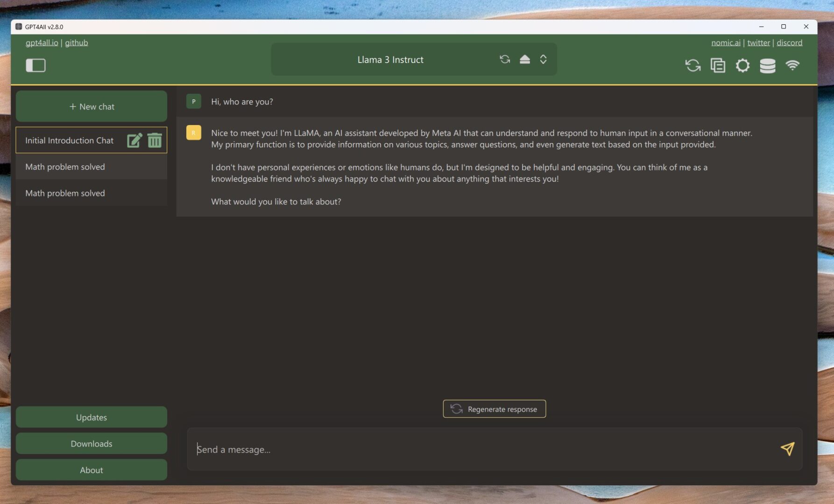Start a New chat
The image size is (834, 504).
pyautogui.click(x=91, y=106)
